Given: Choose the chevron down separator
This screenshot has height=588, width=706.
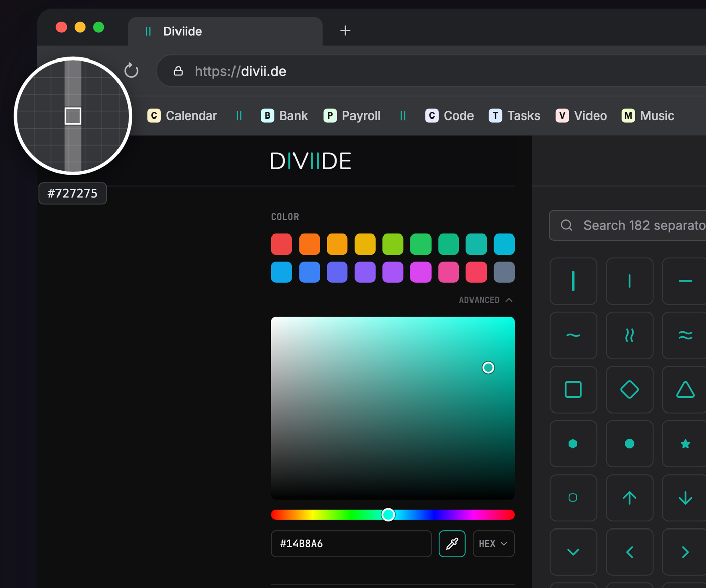Looking at the screenshot, I should [x=573, y=552].
